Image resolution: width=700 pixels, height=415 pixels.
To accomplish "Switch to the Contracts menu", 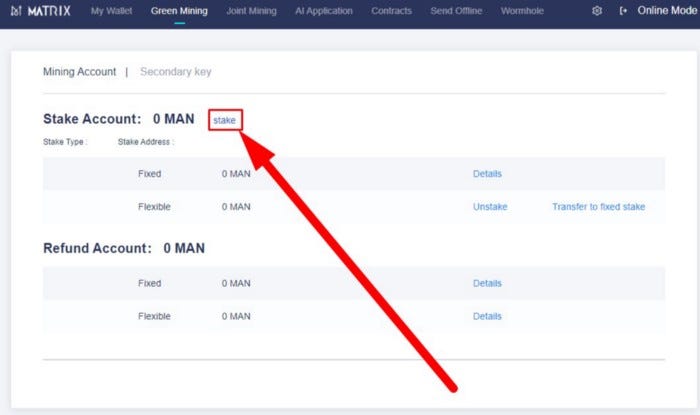I will click(x=392, y=11).
